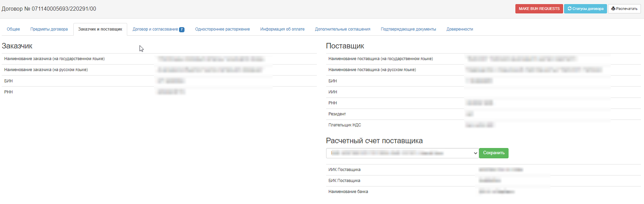The image size is (644, 204).
Task: Click the ИИК Поставщика row label
Action: click(x=344, y=170)
